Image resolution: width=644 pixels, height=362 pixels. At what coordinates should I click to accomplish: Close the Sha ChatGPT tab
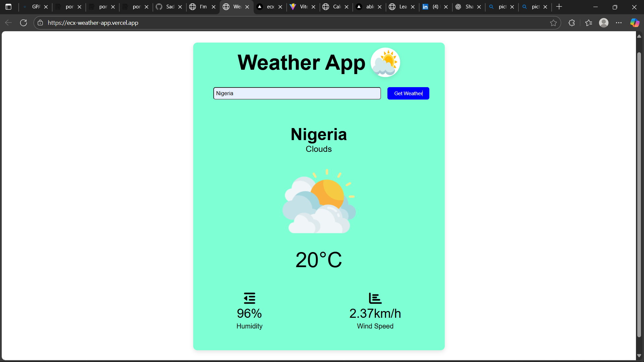(479, 7)
